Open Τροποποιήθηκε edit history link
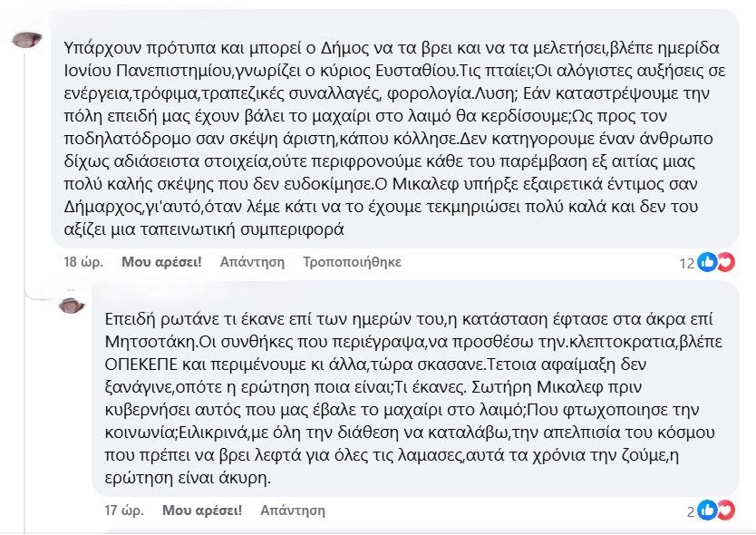This screenshot has height=535, width=756. click(352, 262)
